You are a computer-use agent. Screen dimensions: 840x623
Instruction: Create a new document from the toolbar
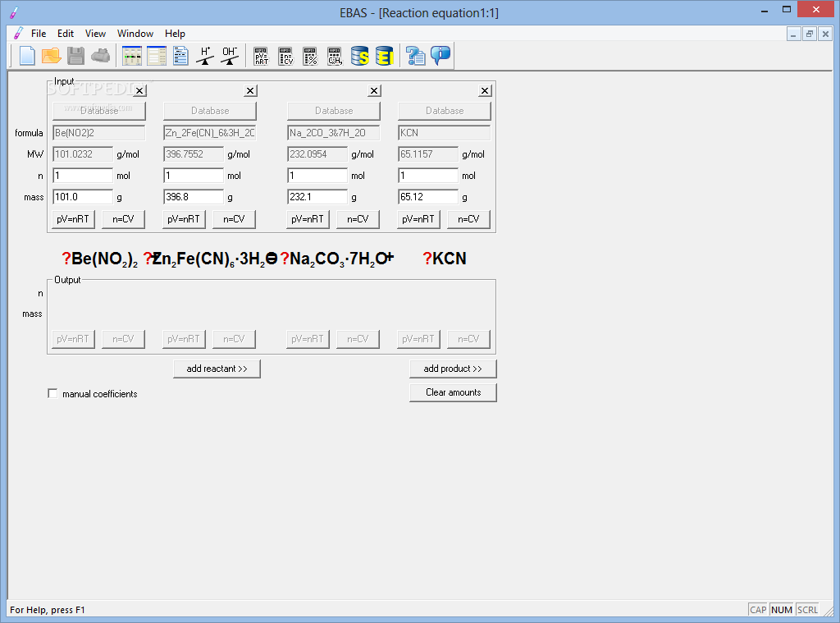coord(27,56)
